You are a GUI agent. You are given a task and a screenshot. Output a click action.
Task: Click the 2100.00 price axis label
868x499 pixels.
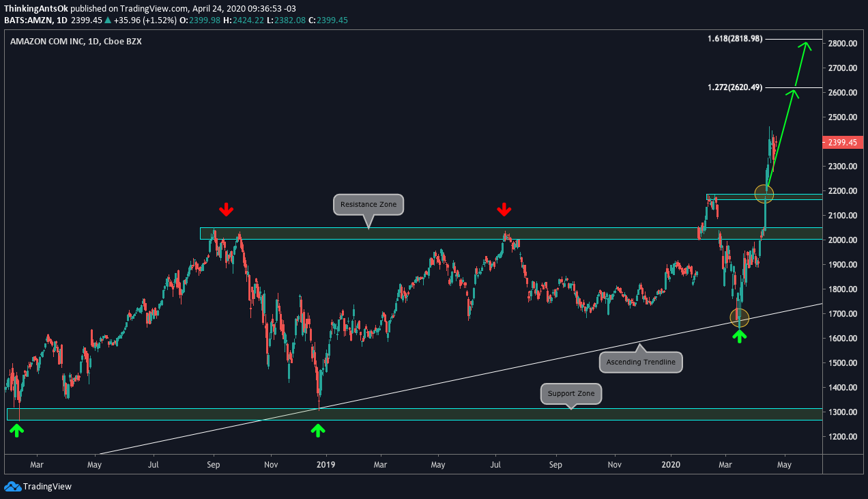(843, 216)
